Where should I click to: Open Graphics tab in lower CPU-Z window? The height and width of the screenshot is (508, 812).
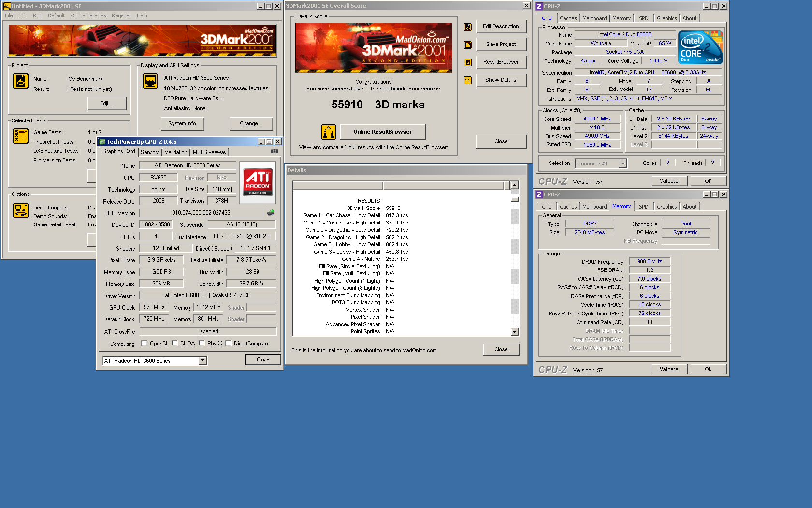667,207
